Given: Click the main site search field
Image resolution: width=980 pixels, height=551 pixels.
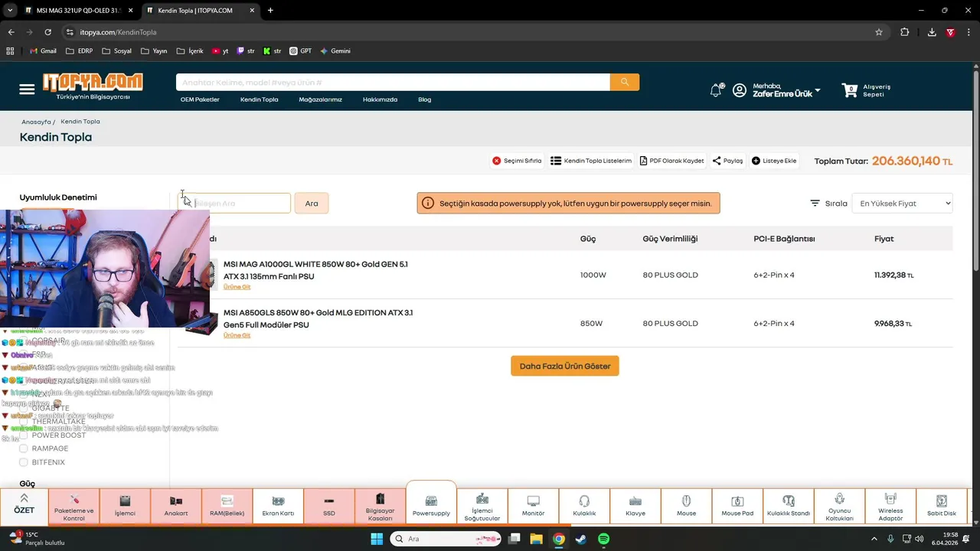Looking at the screenshot, I should 393,82.
